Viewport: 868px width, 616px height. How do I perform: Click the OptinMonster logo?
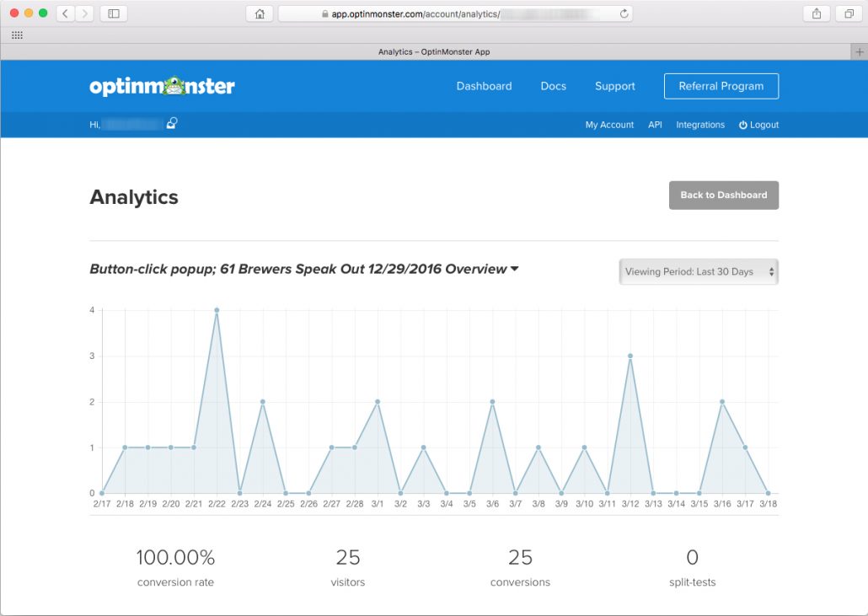click(162, 86)
